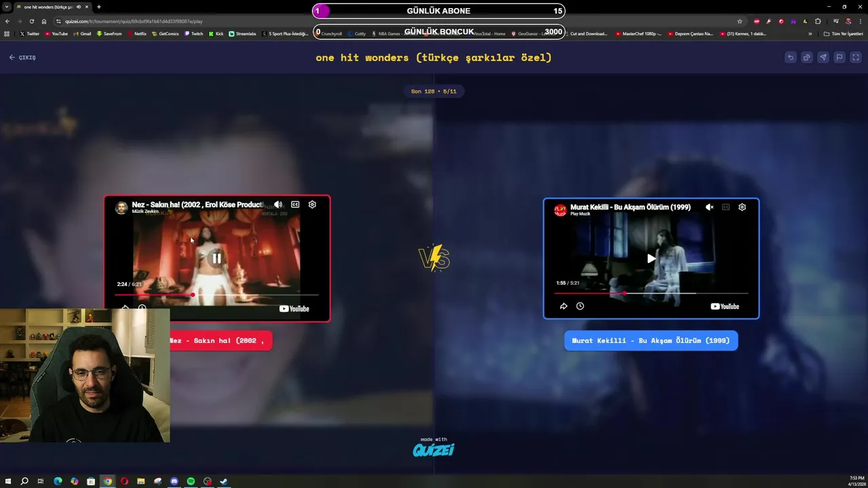This screenshot has width=868, height=488.
Task: Open File Explorer from taskbar
Action: point(141,481)
